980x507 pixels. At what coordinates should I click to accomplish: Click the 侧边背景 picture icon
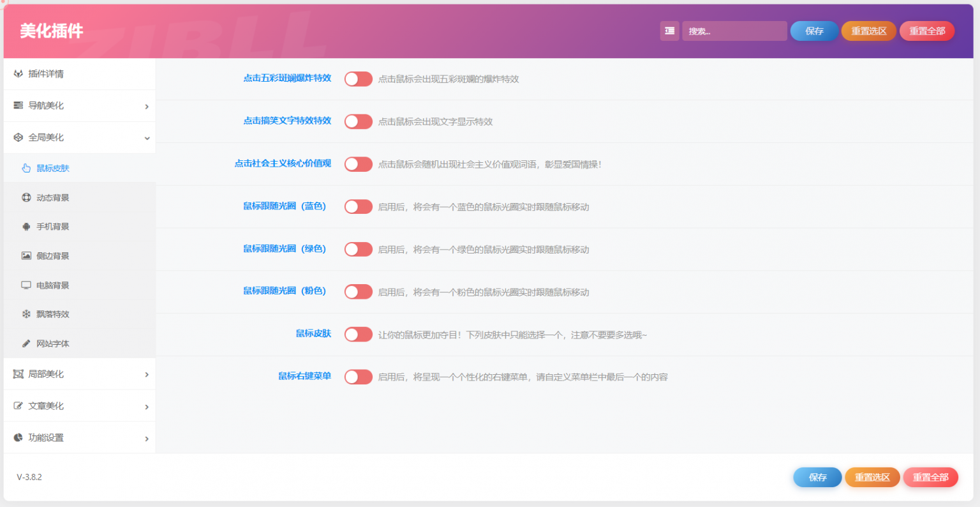click(x=26, y=256)
